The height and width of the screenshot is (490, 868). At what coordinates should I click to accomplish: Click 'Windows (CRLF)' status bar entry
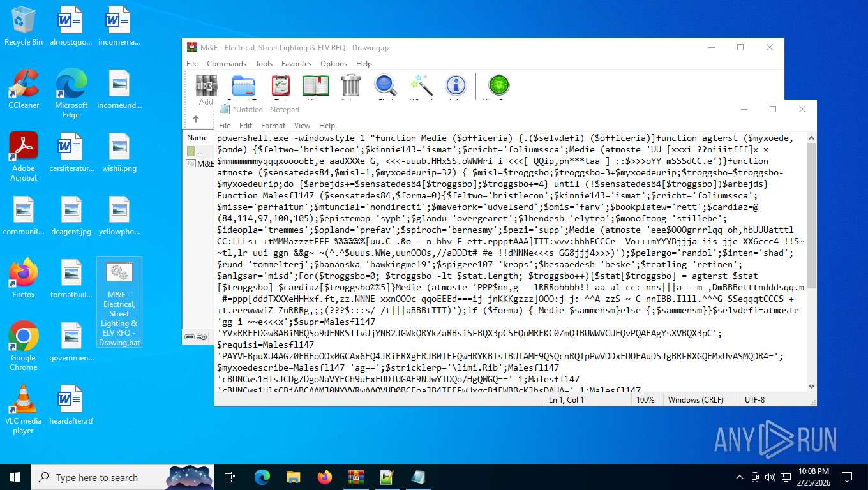[696, 400]
